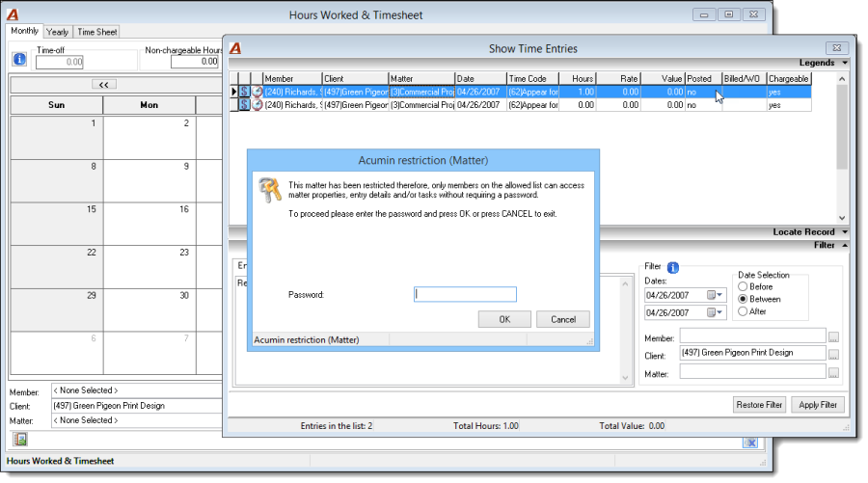This screenshot has height=483, width=868.
Task: Select the Between date radio button
Action: point(743,299)
